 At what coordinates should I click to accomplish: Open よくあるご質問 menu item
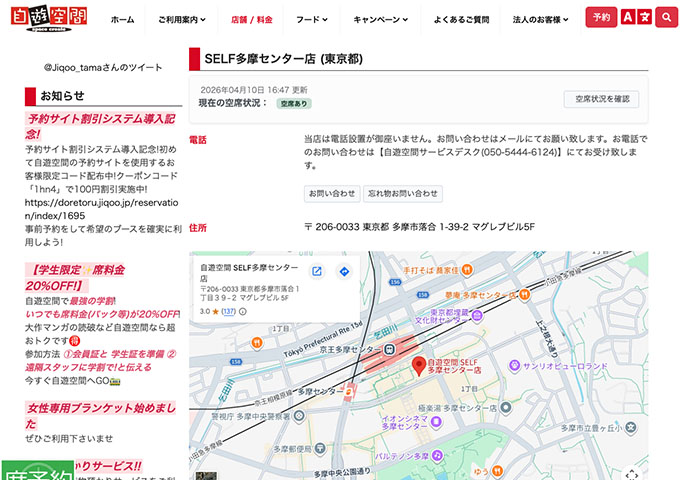[461, 20]
